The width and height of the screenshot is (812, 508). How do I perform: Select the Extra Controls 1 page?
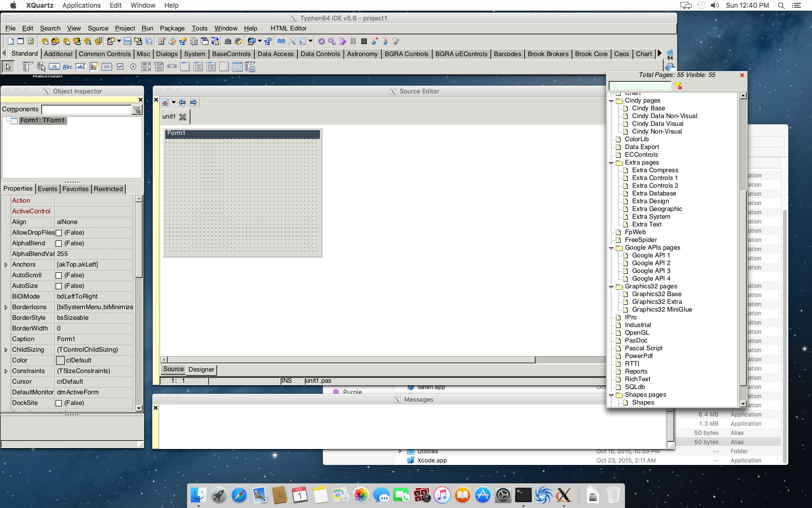(655, 178)
